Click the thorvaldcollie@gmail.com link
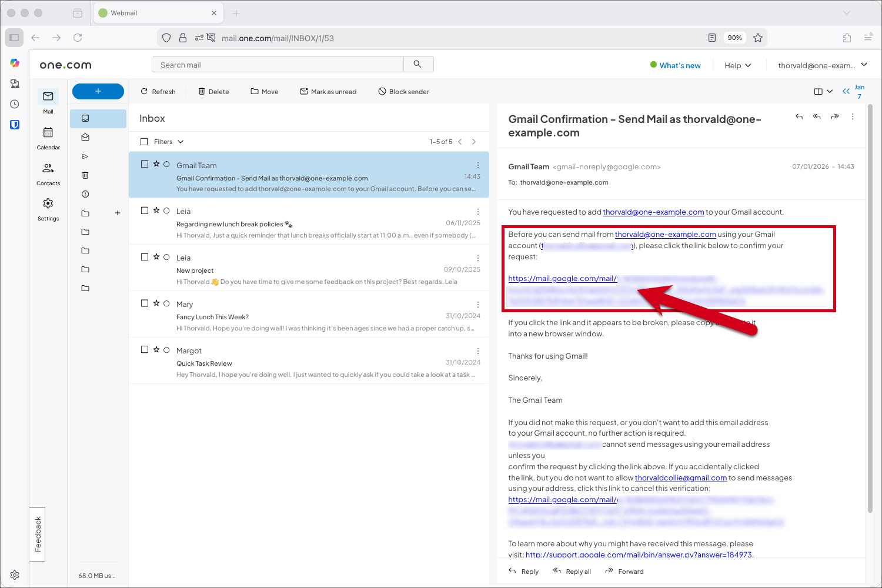 681,477
